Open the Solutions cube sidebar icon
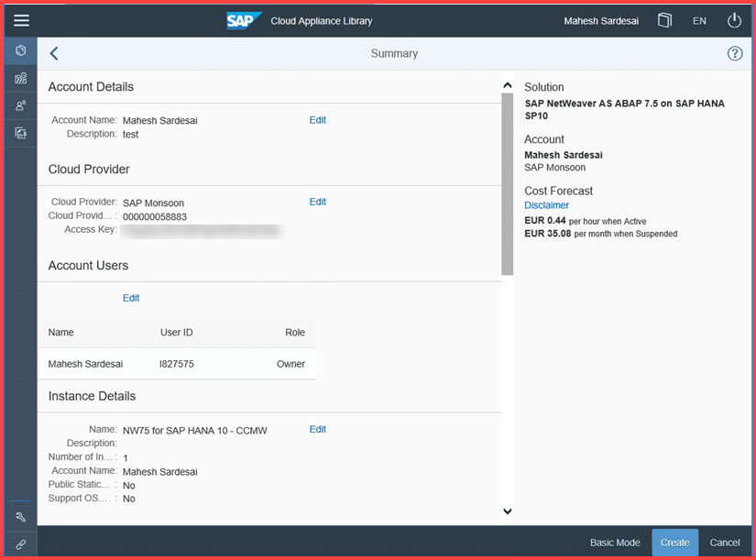Image resolution: width=756 pixels, height=560 pixels. coord(21,50)
